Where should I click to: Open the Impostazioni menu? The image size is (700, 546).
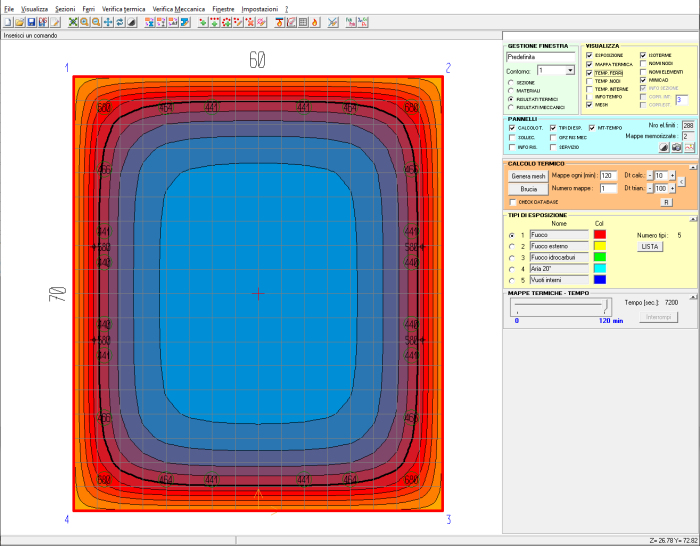259,8
